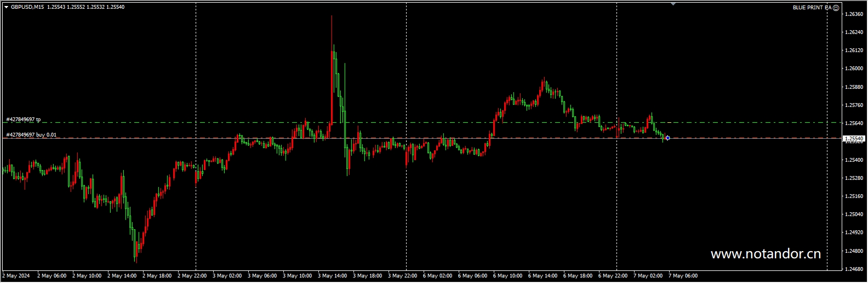Click the 1.24680 level on price scale

(854, 269)
